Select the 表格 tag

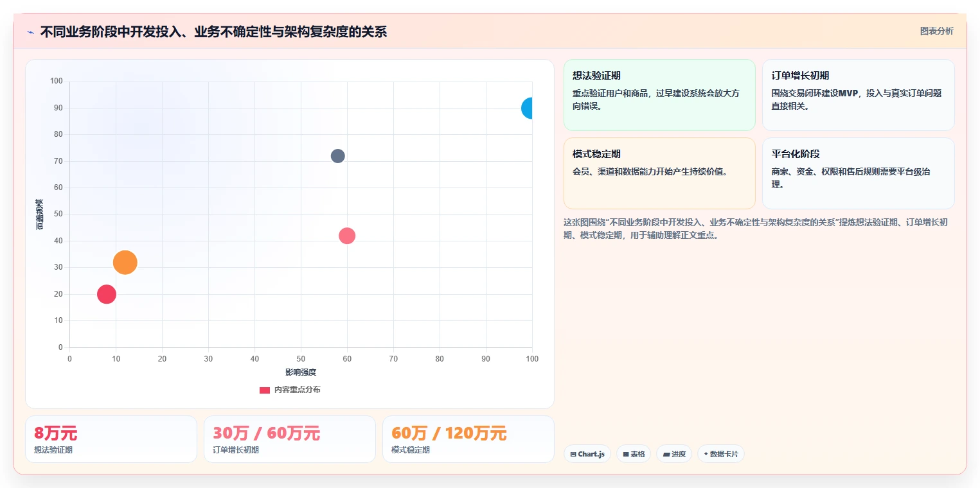coord(634,454)
